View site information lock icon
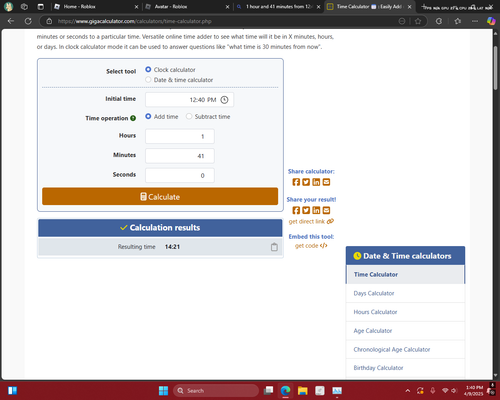 (49, 21)
